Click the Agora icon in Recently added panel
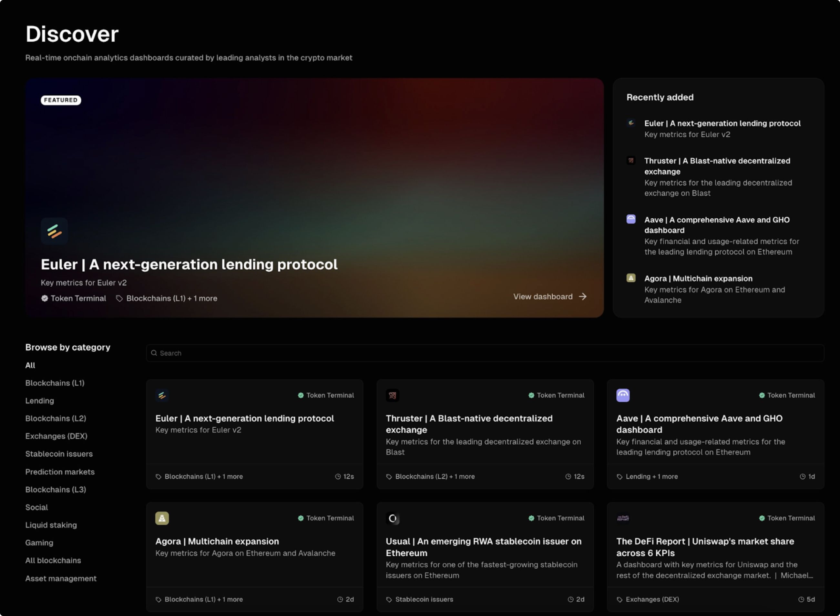840x616 pixels. coord(631,278)
